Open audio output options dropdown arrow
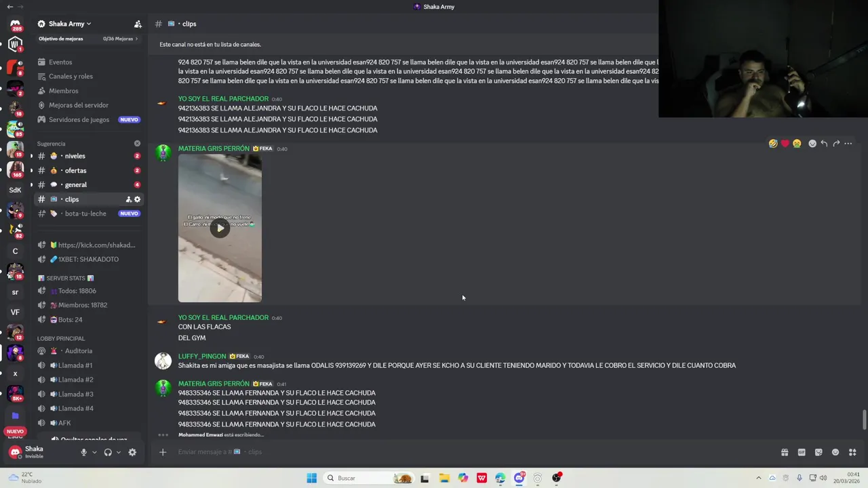This screenshot has height=488, width=868. click(x=118, y=452)
